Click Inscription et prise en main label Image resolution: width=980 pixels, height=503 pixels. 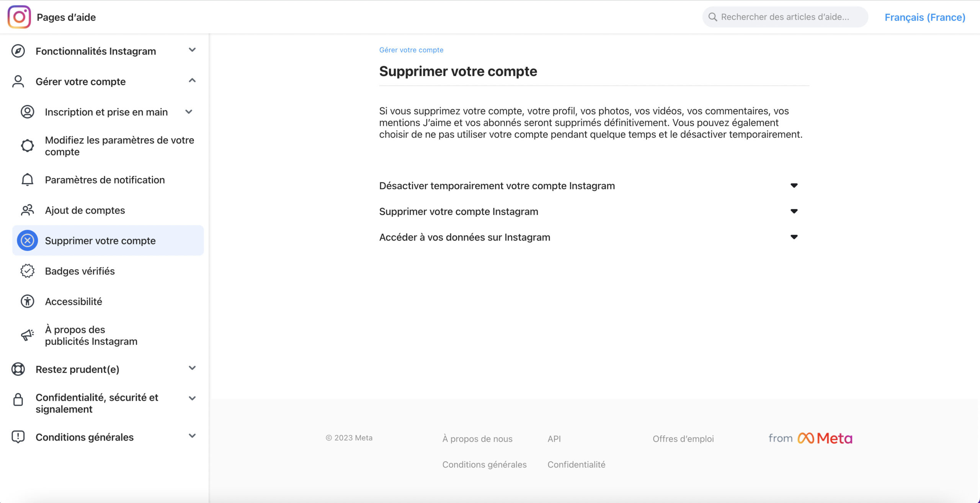click(x=106, y=112)
